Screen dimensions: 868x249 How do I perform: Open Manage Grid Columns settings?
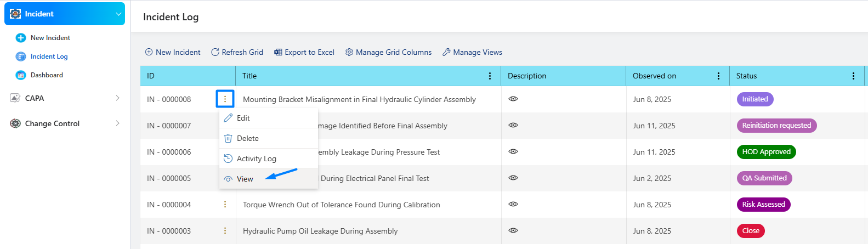tap(388, 52)
